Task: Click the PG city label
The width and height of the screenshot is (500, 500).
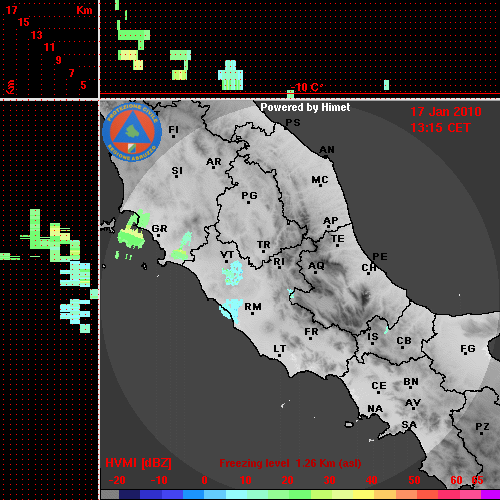Action: pos(249,195)
